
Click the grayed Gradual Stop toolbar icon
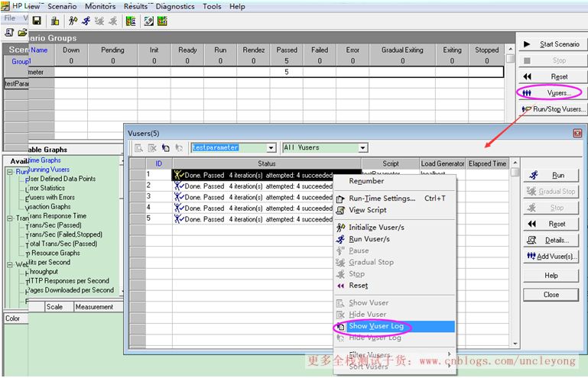[99, 21]
